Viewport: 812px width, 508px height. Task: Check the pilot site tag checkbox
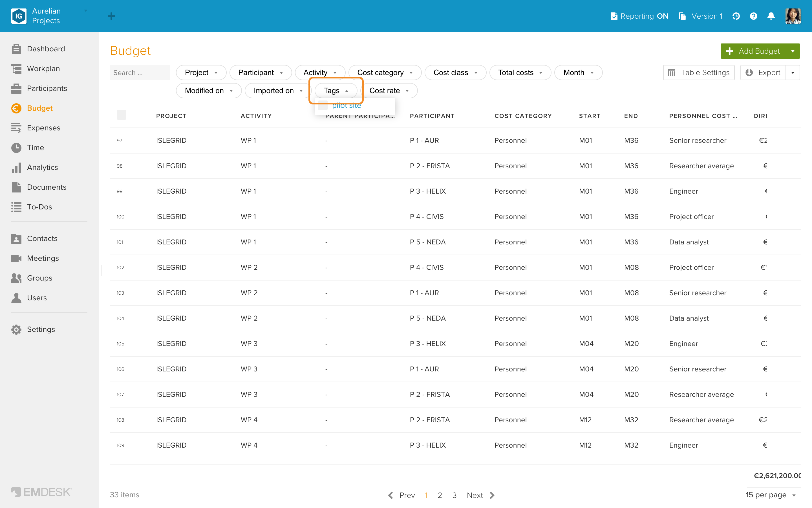point(323,106)
